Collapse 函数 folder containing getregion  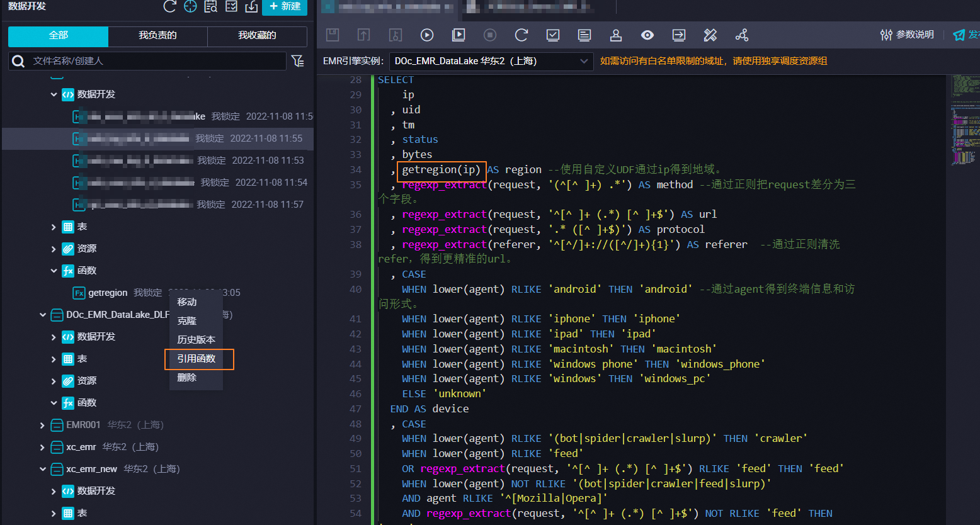(54, 271)
